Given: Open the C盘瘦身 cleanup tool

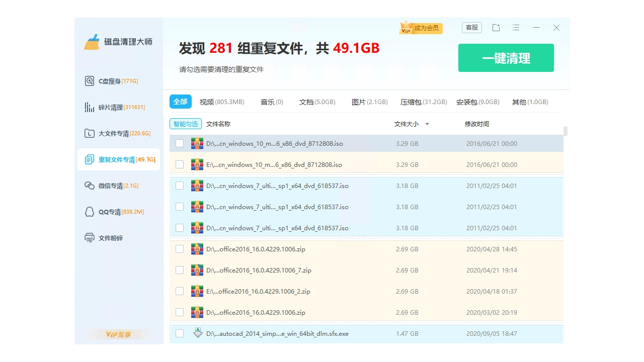Looking at the screenshot, I should tap(113, 80).
